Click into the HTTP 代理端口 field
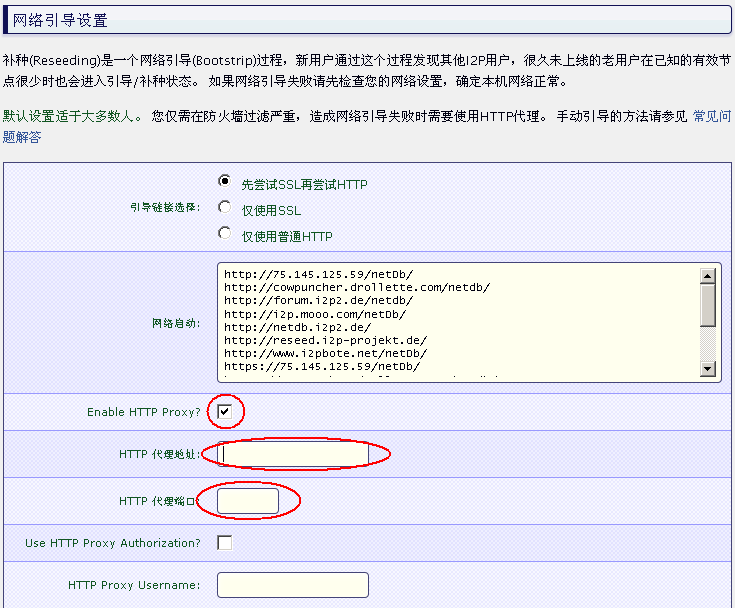735x608 pixels. pyautogui.click(x=248, y=500)
